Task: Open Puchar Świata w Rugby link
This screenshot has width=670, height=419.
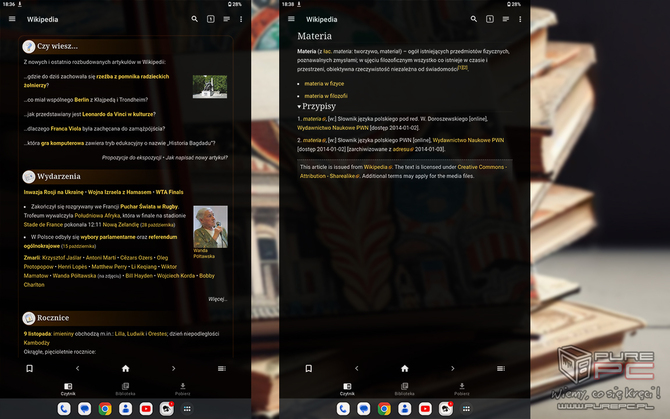Action: pyautogui.click(x=149, y=207)
